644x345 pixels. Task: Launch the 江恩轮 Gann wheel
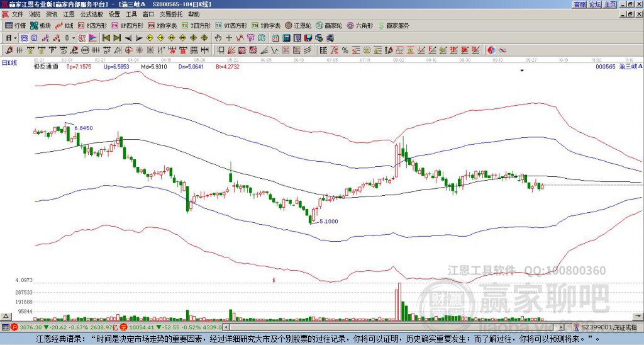click(298, 25)
